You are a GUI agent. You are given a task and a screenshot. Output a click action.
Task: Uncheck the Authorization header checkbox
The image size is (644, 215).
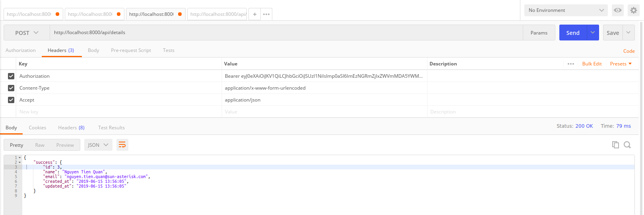click(11, 76)
